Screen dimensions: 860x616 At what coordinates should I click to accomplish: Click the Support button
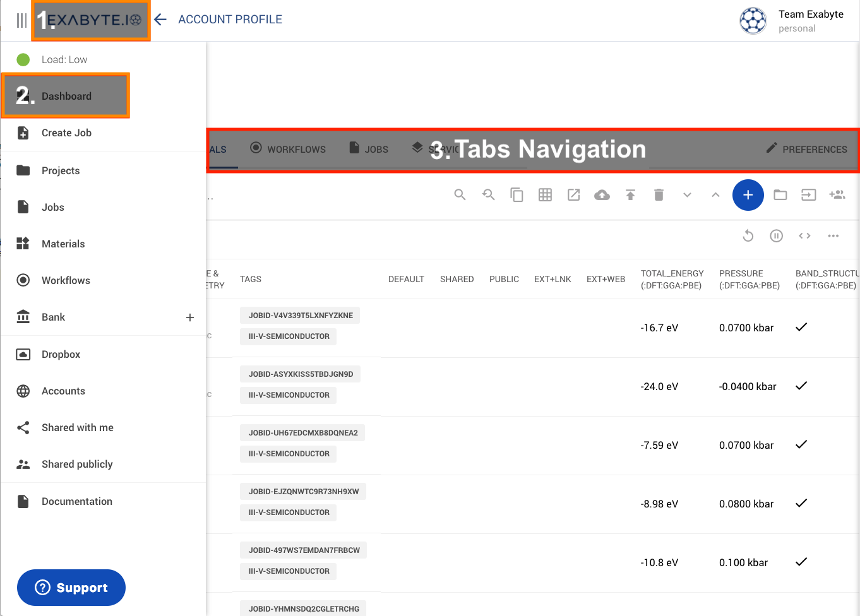(71, 588)
